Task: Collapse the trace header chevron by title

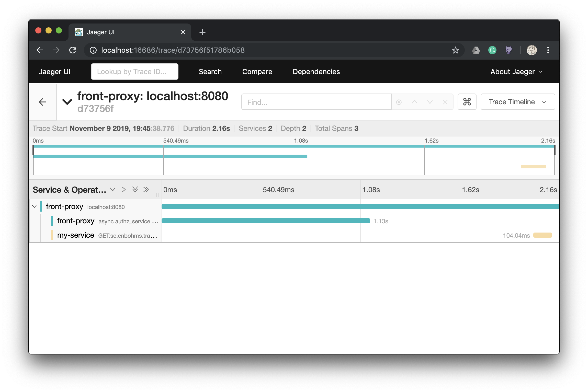Action: pos(67,102)
